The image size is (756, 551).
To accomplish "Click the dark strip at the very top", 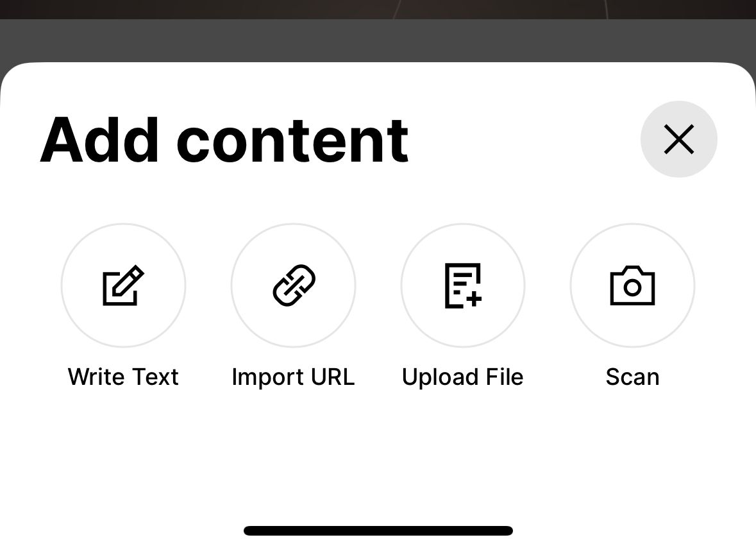I will pos(378,10).
